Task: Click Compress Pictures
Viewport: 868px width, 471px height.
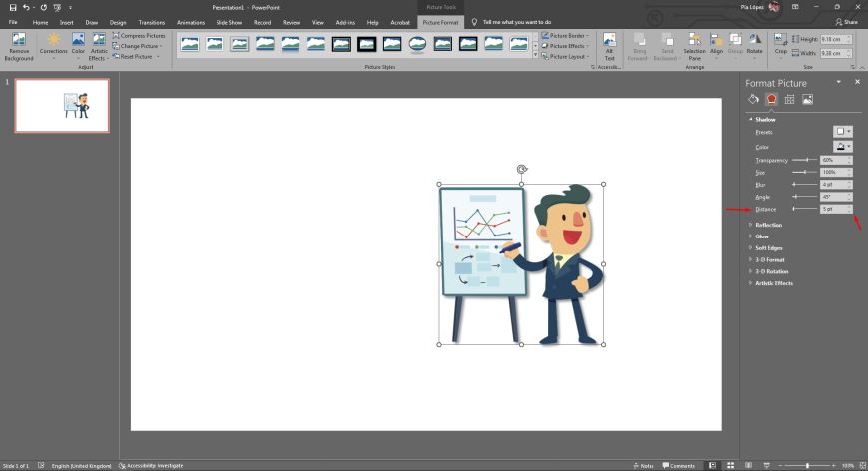Action: pyautogui.click(x=139, y=35)
